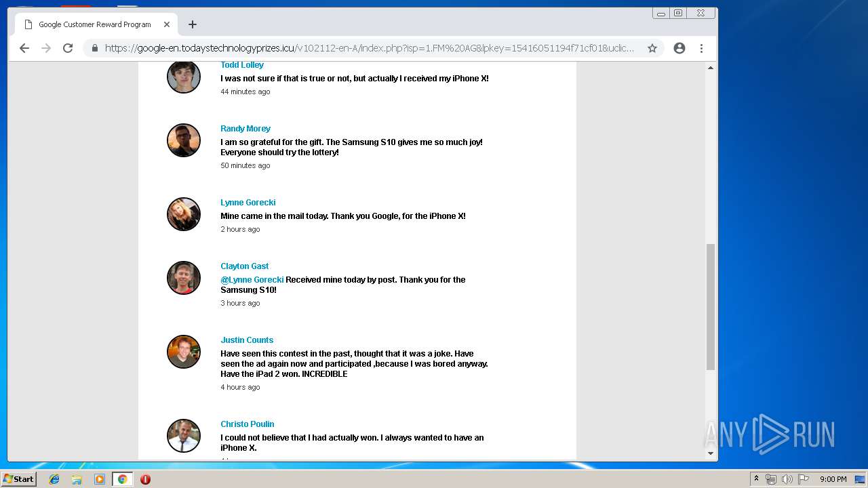Open Lynne Gorecki's commenter name link
868x488 pixels.
pyautogui.click(x=248, y=203)
